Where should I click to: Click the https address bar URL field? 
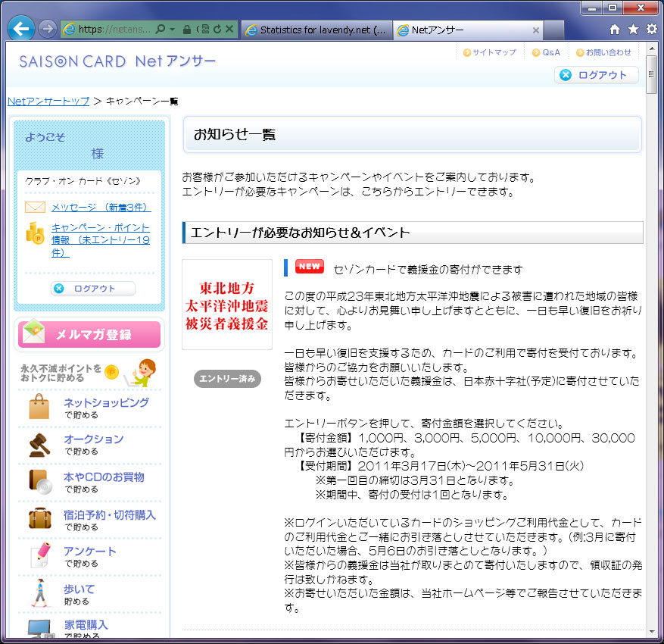point(114,30)
